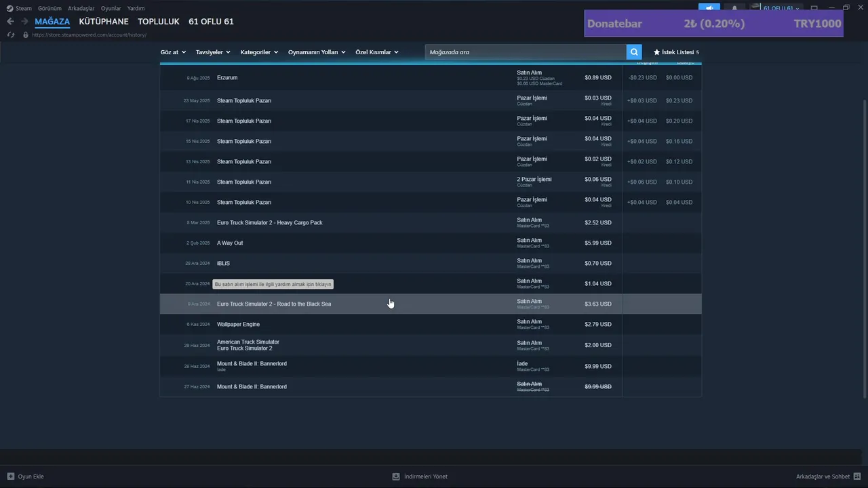
Task: Click Oyun Ekle button
Action: click(x=25, y=476)
